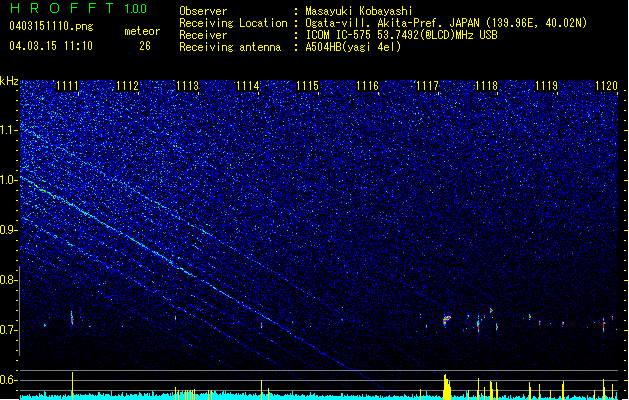
Task: Click time marker 1113
Action: click(x=187, y=86)
